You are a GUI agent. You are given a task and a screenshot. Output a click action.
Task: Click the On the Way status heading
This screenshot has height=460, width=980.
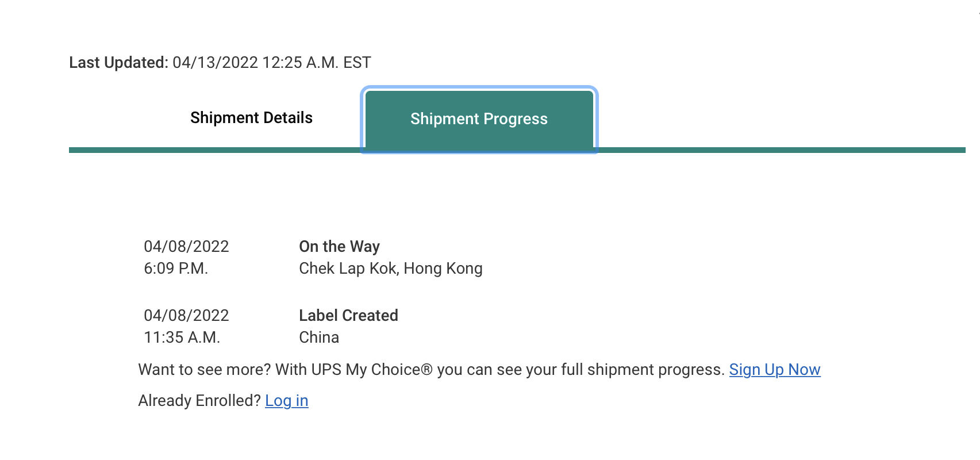point(339,247)
